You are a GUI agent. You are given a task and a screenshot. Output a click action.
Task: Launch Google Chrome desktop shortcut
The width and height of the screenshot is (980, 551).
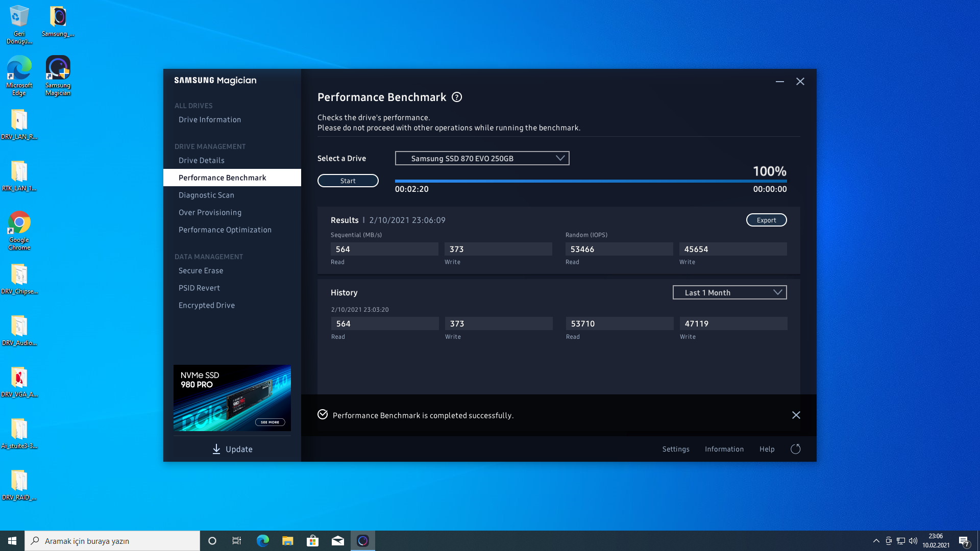coord(19,231)
